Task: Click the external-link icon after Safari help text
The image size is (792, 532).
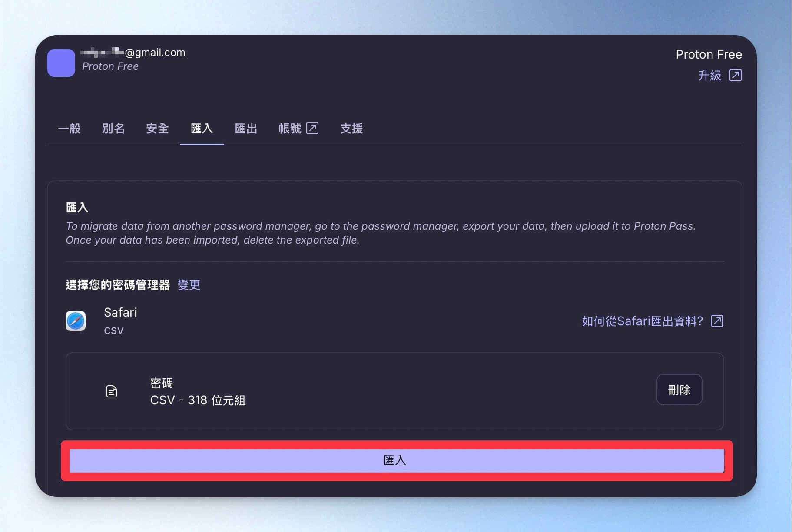Action: [x=717, y=321]
